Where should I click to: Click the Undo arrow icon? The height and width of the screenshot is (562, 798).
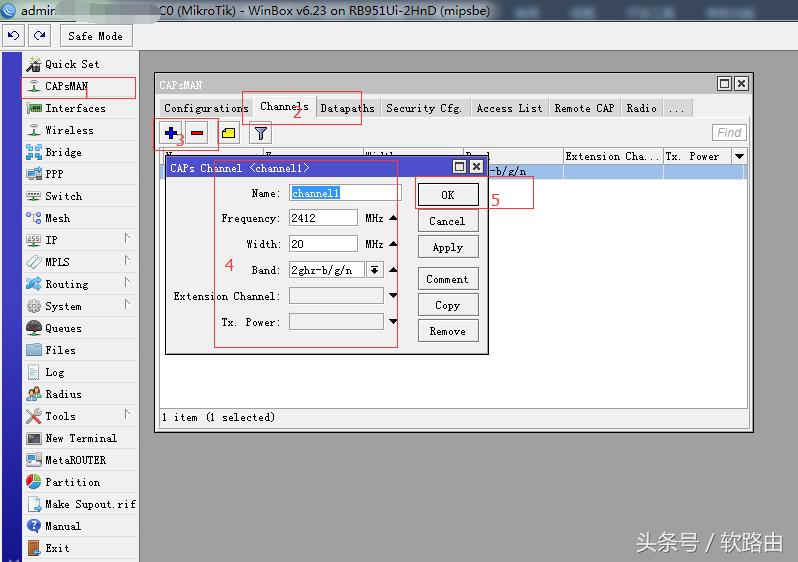tap(13, 36)
